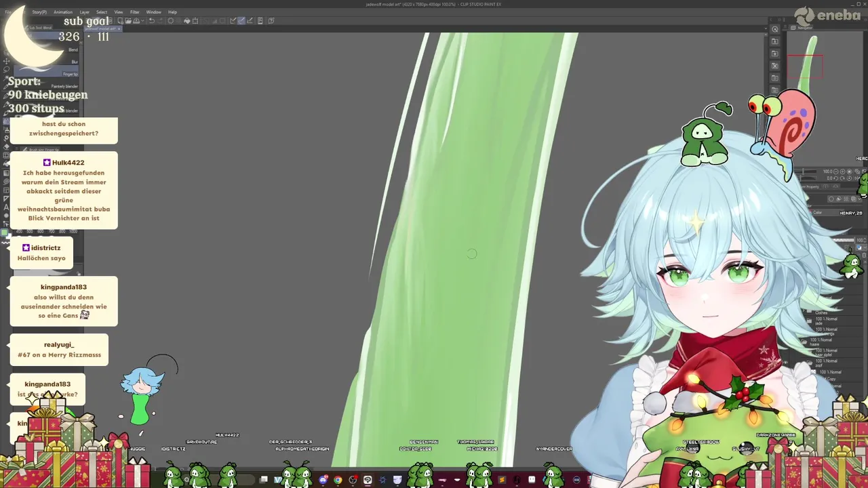Open the Filter menu
The image size is (868, 488).
[x=134, y=12]
